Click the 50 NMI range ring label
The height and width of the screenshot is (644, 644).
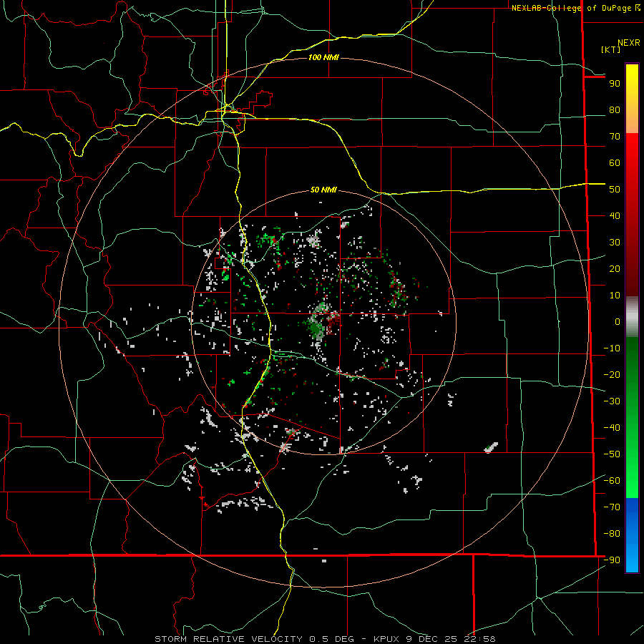(323, 190)
